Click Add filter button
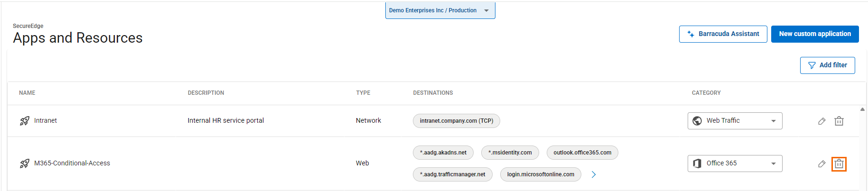This screenshot has width=868, height=191. (x=827, y=65)
